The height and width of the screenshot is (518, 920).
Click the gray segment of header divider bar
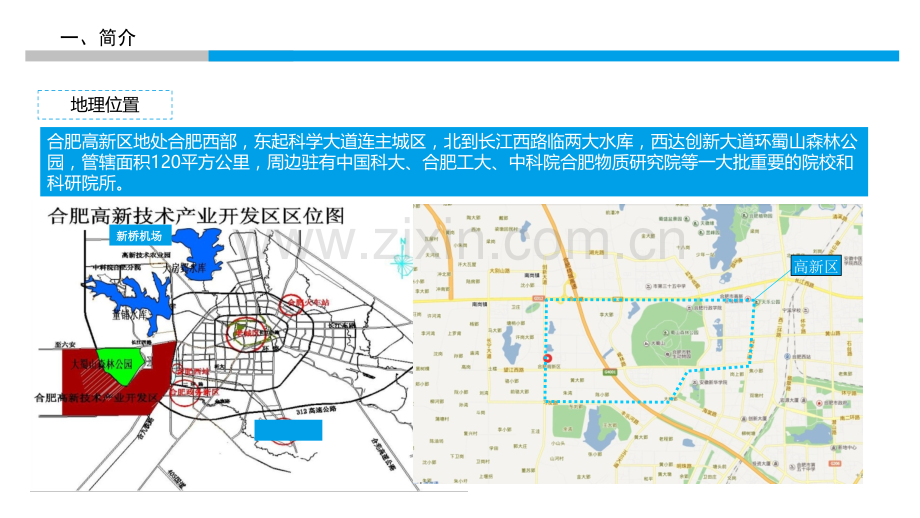coord(116,57)
